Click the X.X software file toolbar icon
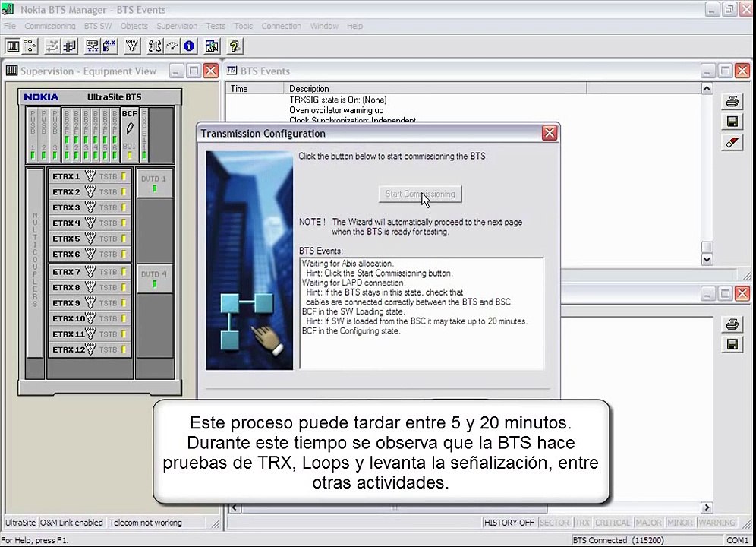The image size is (756, 547). click(x=109, y=46)
